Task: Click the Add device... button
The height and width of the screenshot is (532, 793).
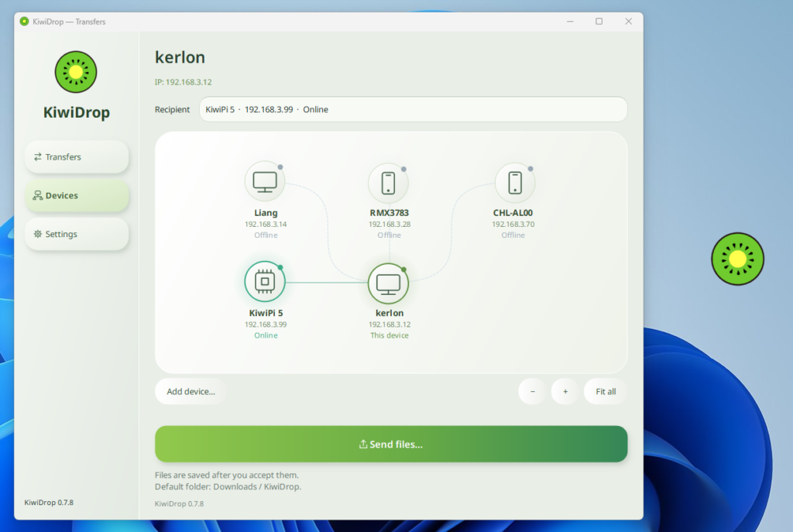Action: 191,391
